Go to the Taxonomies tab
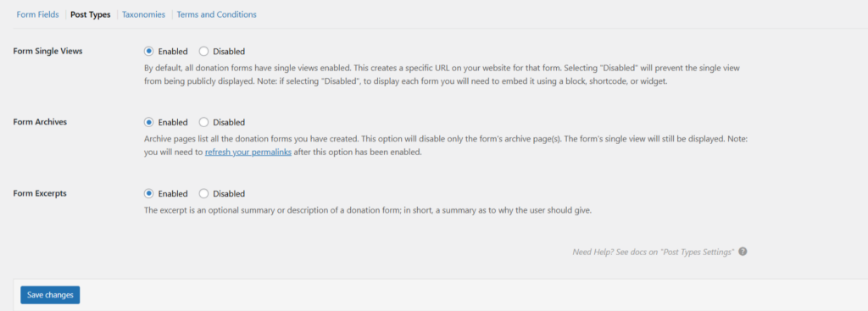Image resolution: width=868 pixels, height=311 pixels. point(143,14)
